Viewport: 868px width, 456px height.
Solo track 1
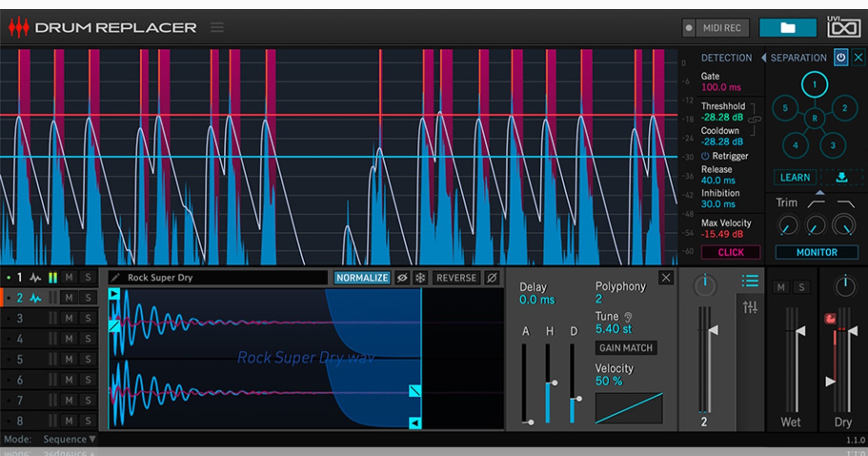click(88, 277)
